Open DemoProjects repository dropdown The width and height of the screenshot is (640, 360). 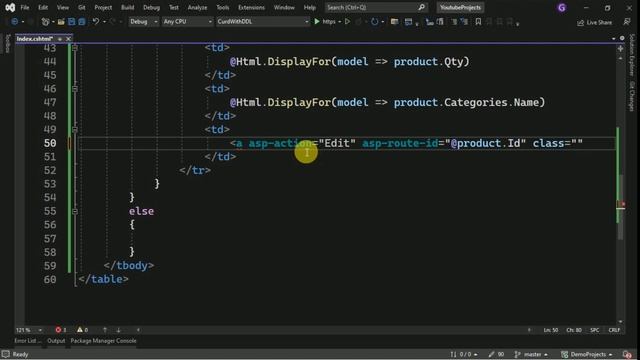click(x=587, y=354)
